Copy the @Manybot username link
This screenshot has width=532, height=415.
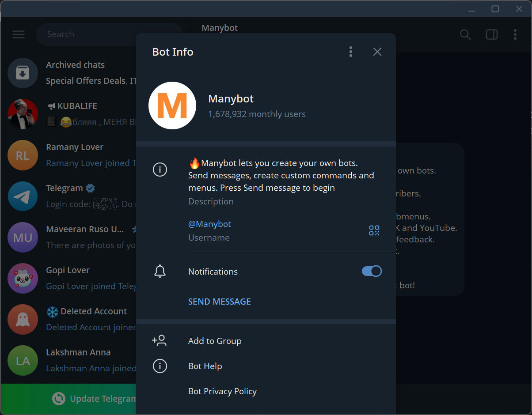(x=210, y=224)
